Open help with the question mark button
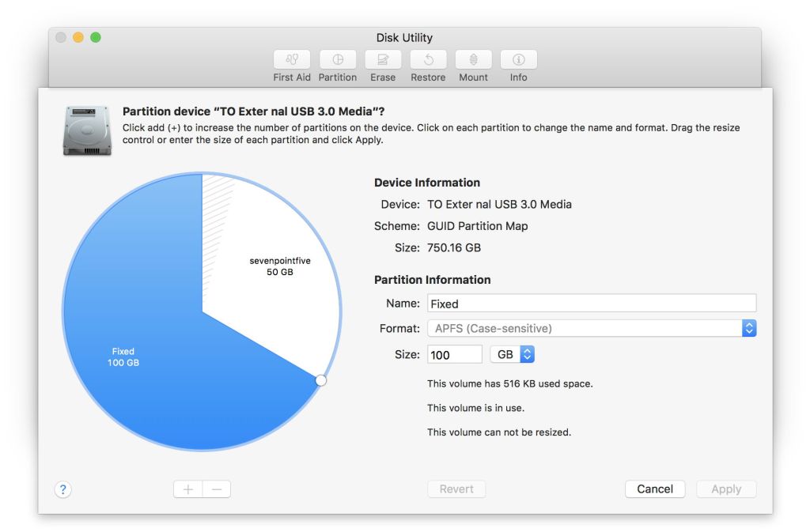 pyautogui.click(x=63, y=489)
